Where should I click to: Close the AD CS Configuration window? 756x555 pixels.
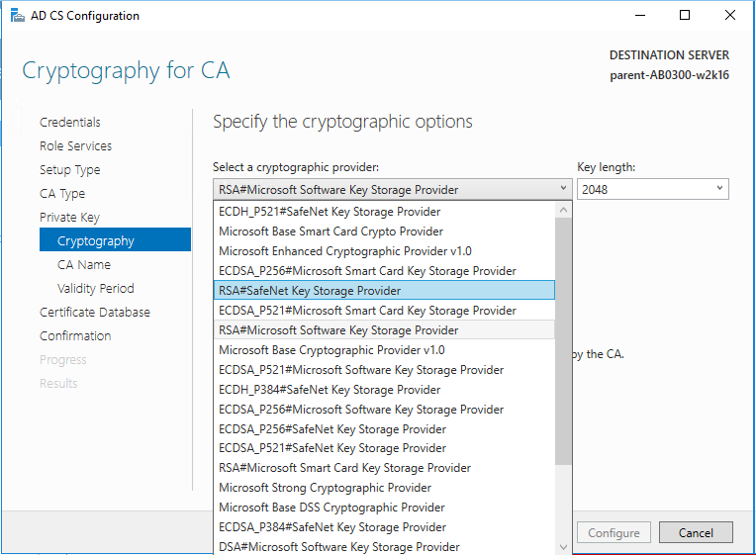click(730, 16)
